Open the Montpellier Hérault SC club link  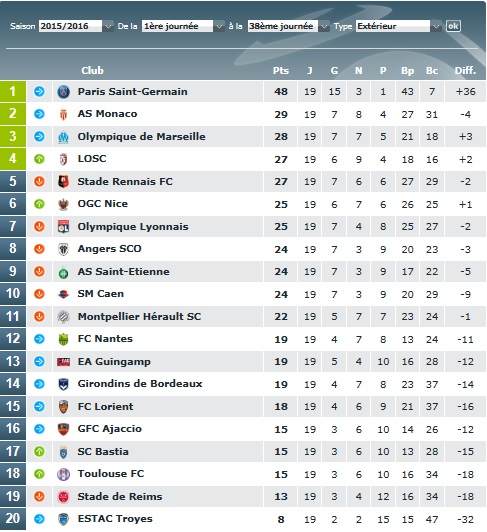pos(139,317)
